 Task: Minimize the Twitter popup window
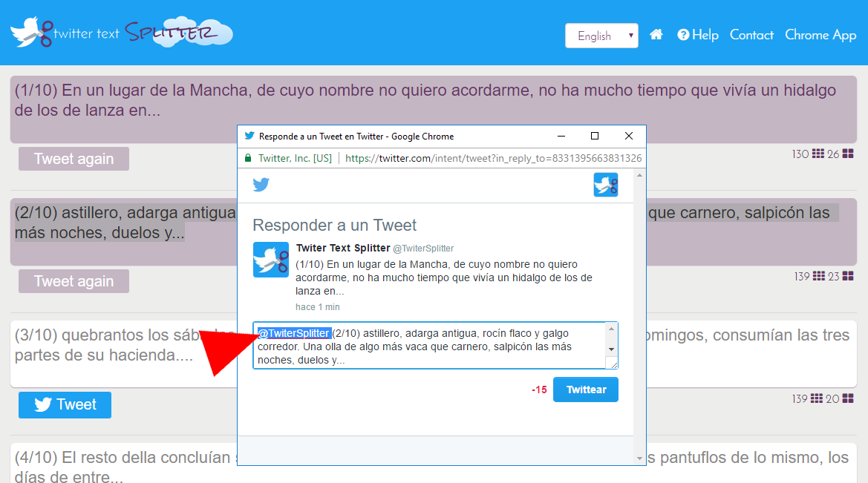pyautogui.click(x=561, y=136)
